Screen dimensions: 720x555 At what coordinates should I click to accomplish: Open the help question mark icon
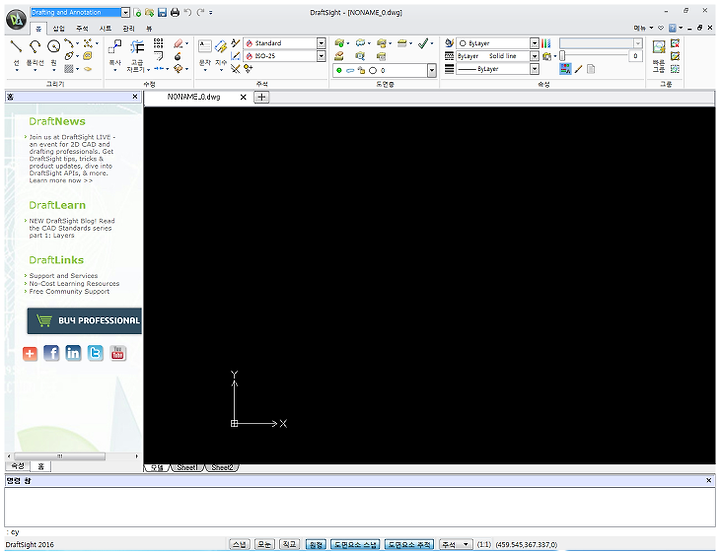pos(672,28)
